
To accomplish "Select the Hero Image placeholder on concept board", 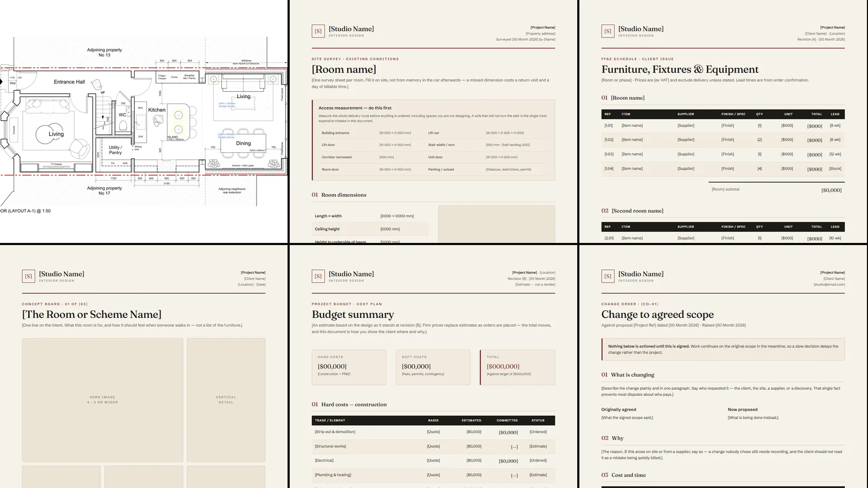I will (x=103, y=400).
